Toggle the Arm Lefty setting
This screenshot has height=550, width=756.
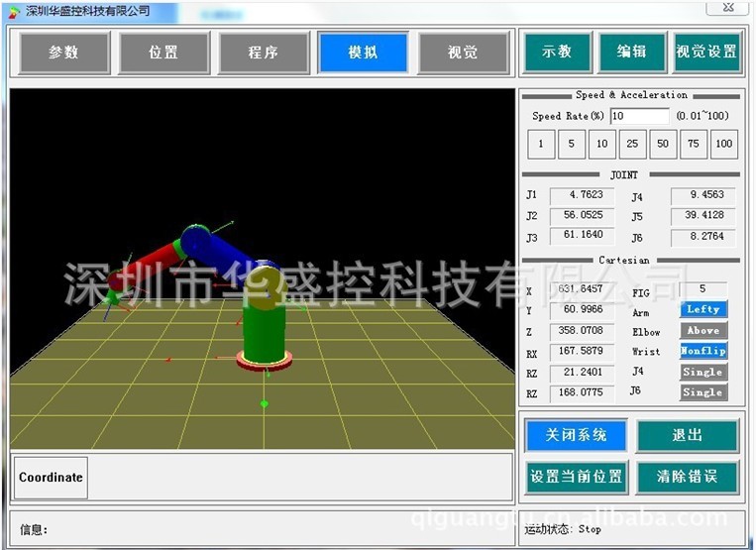click(702, 309)
